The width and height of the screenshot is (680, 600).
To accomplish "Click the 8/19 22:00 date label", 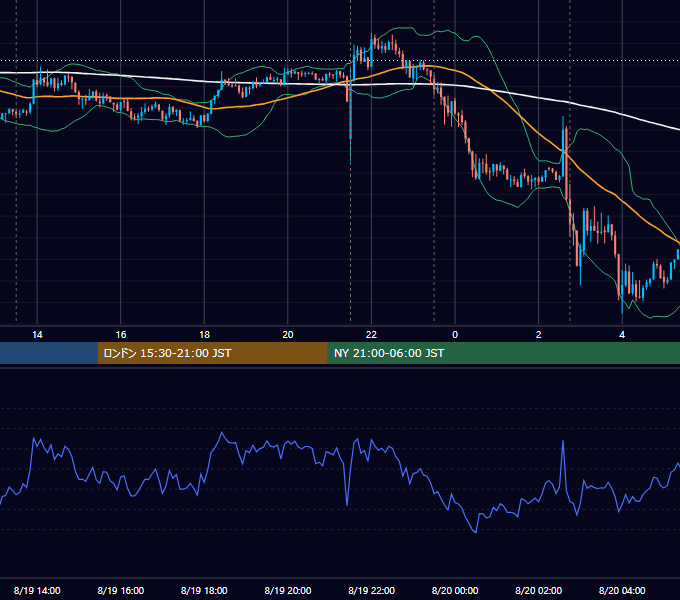I will click(x=371, y=590).
